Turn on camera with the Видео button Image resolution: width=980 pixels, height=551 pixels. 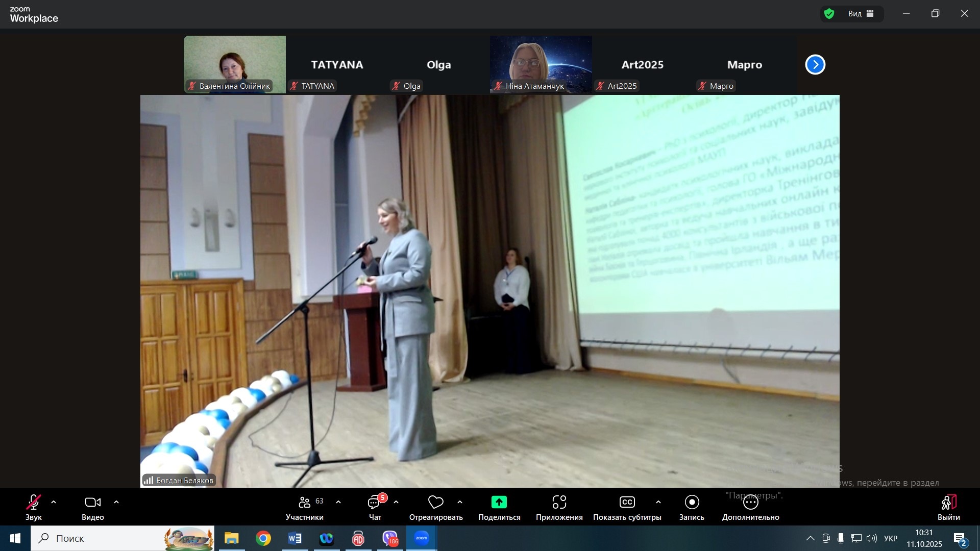92,507
